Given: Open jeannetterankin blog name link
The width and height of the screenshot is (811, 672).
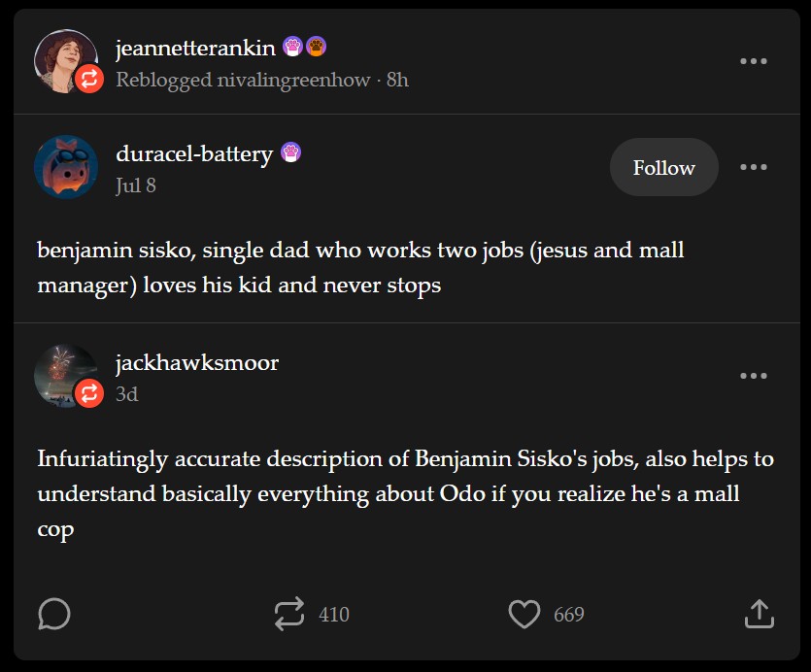Looking at the screenshot, I should tap(195, 48).
